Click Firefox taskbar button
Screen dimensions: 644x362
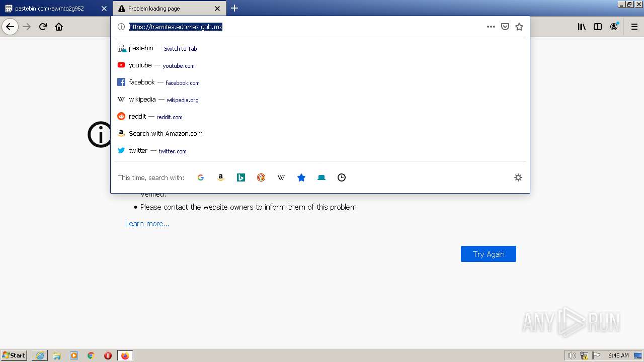(125, 355)
